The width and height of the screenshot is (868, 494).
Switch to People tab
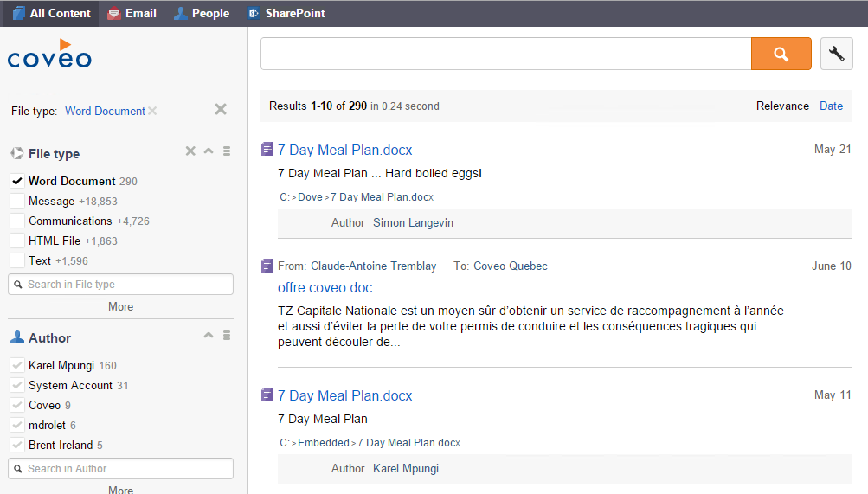coord(202,13)
